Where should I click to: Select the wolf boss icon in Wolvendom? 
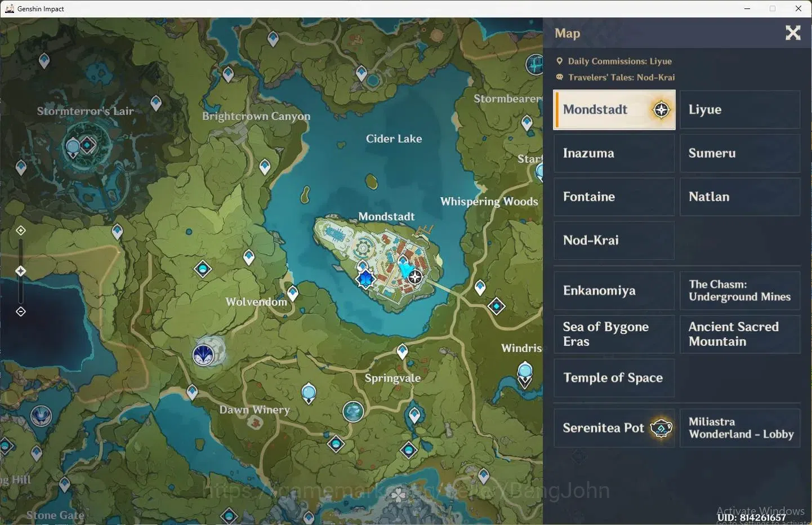point(204,355)
